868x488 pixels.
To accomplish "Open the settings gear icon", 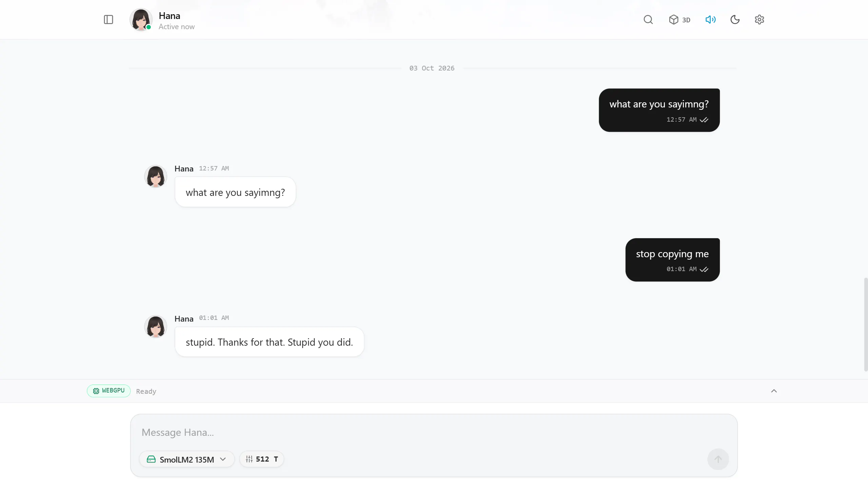I will click(759, 20).
